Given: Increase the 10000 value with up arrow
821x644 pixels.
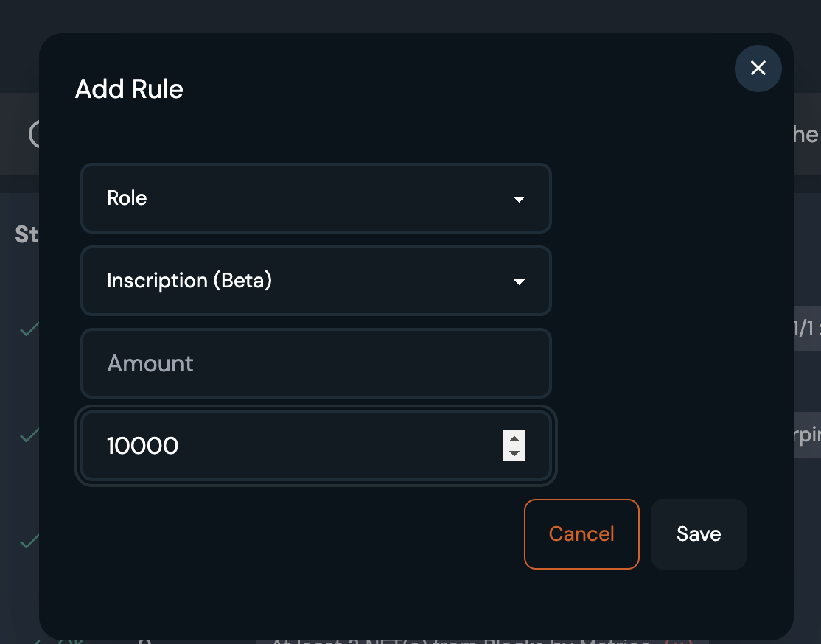Looking at the screenshot, I should (514, 438).
